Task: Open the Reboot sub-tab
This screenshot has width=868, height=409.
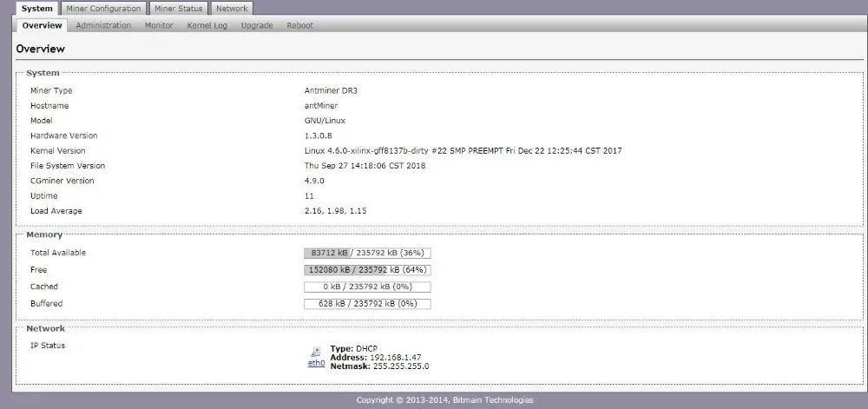Action: pyautogui.click(x=300, y=25)
